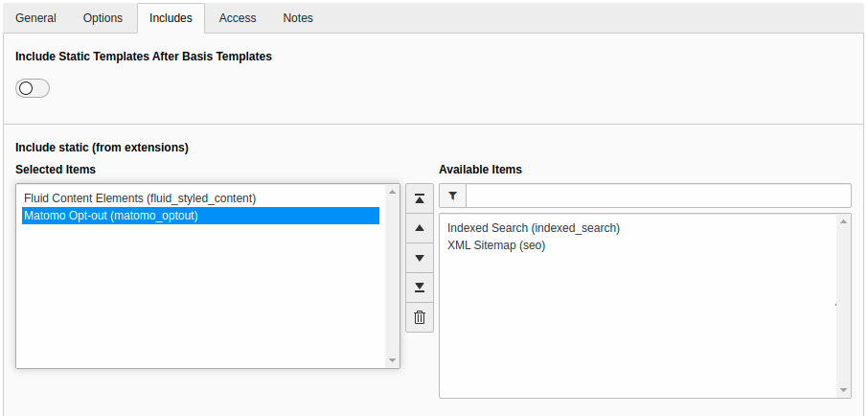
Task: Click Selected Items list scroll-up arrow
Action: [x=393, y=192]
